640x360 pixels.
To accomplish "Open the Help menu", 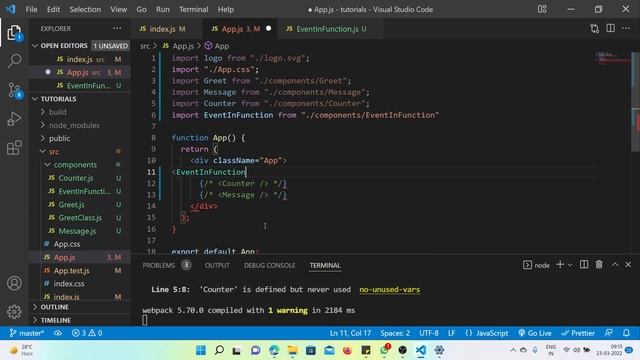I will pos(226,9).
